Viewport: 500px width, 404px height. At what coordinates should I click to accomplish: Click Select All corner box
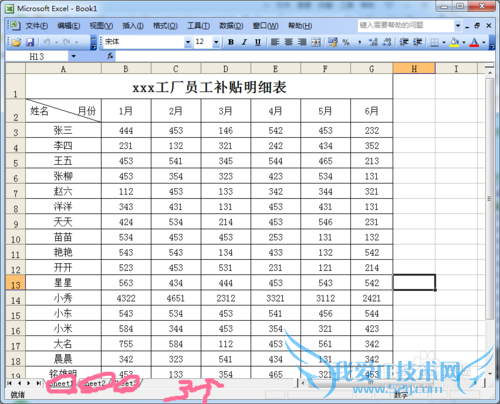[x=16, y=69]
